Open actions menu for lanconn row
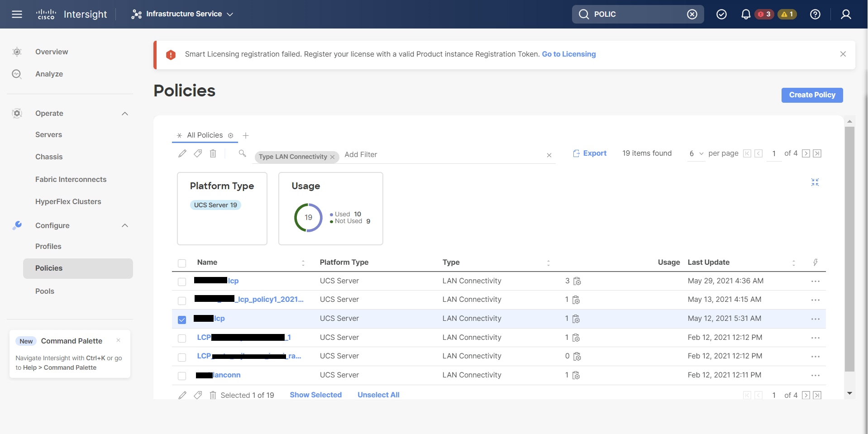868x434 pixels. (816, 375)
